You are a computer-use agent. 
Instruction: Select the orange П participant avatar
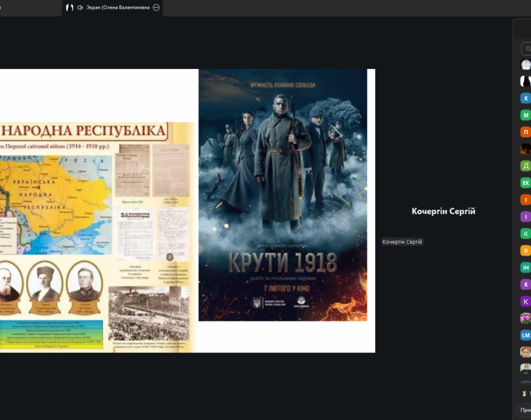pyautogui.click(x=525, y=132)
